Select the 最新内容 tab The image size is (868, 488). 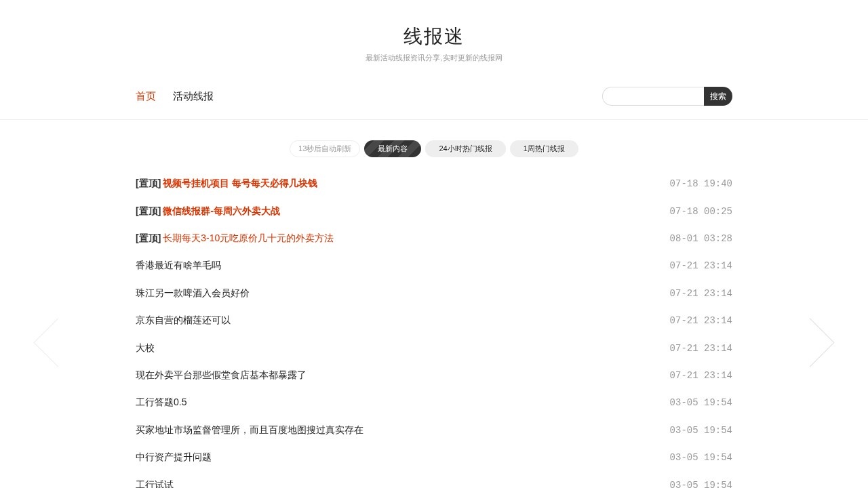393,148
